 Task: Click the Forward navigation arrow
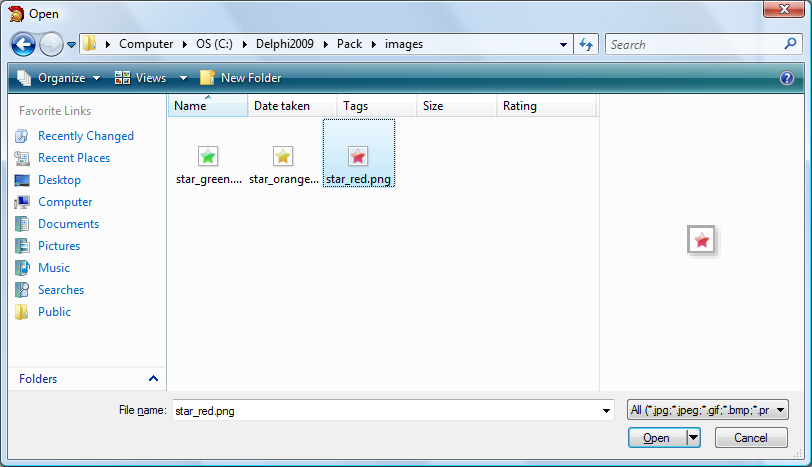point(51,45)
